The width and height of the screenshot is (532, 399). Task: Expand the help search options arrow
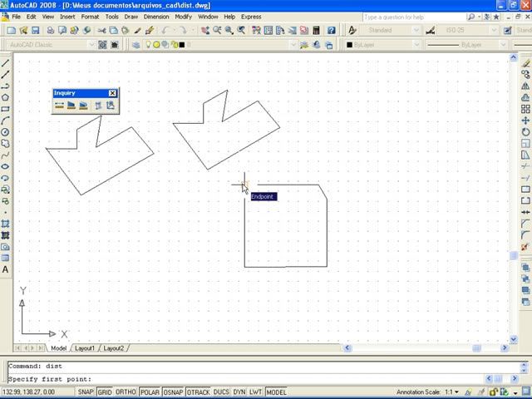coord(479,17)
